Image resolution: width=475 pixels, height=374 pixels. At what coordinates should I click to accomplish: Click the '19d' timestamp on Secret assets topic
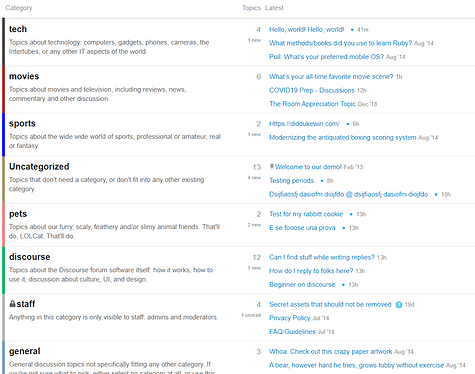(x=409, y=305)
